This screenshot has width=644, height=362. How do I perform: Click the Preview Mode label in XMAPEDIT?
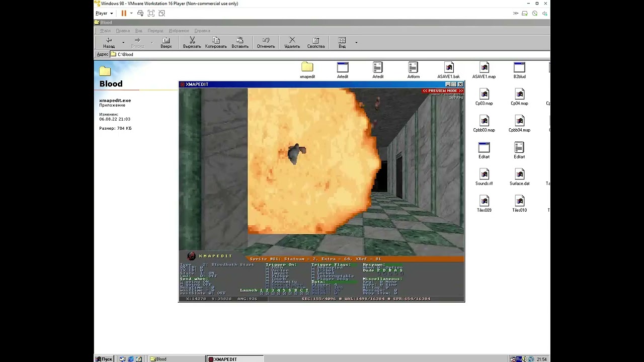coord(443,91)
